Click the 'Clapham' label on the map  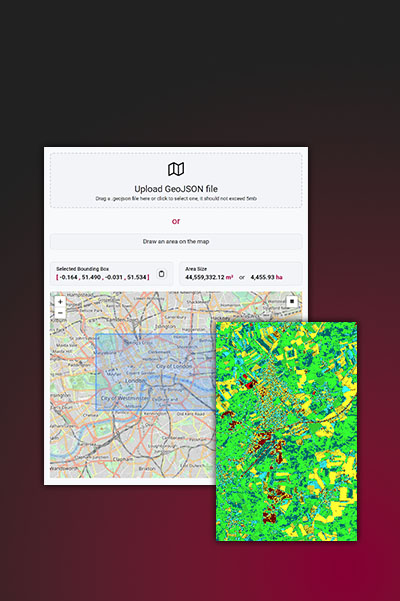pos(123,458)
